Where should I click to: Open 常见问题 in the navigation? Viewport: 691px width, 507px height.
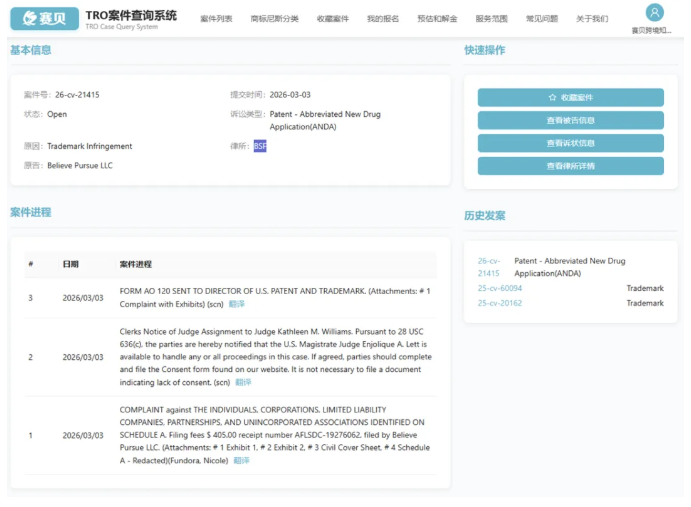(542, 19)
